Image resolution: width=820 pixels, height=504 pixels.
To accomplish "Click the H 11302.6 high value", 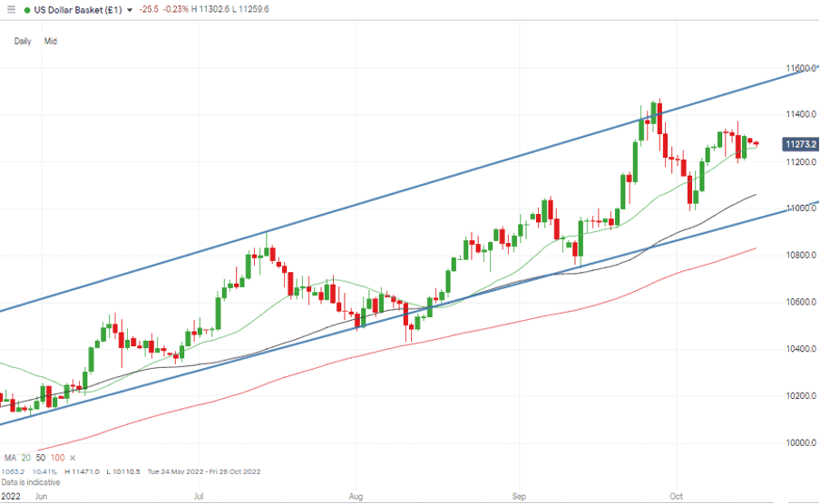I will pyautogui.click(x=210, y=9).
